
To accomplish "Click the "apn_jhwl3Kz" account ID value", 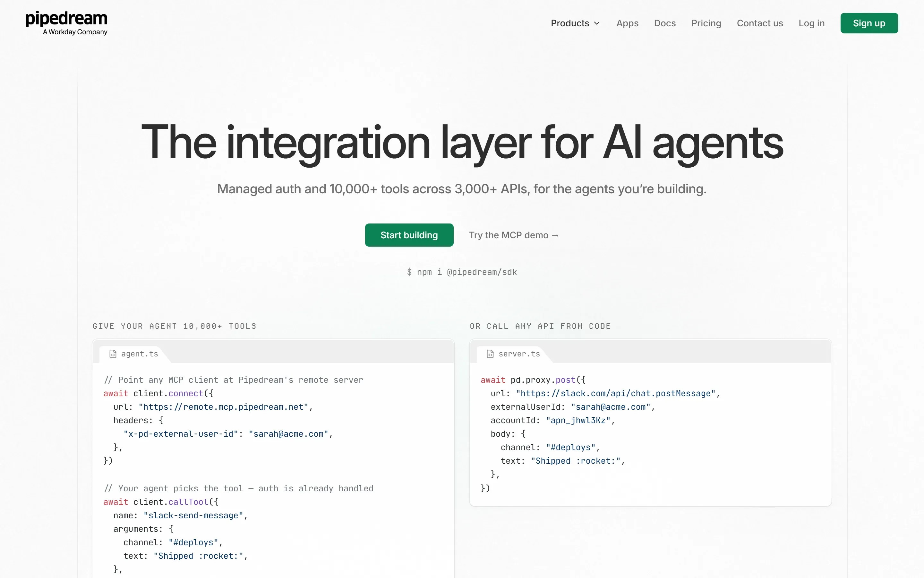I will [578, 421].
